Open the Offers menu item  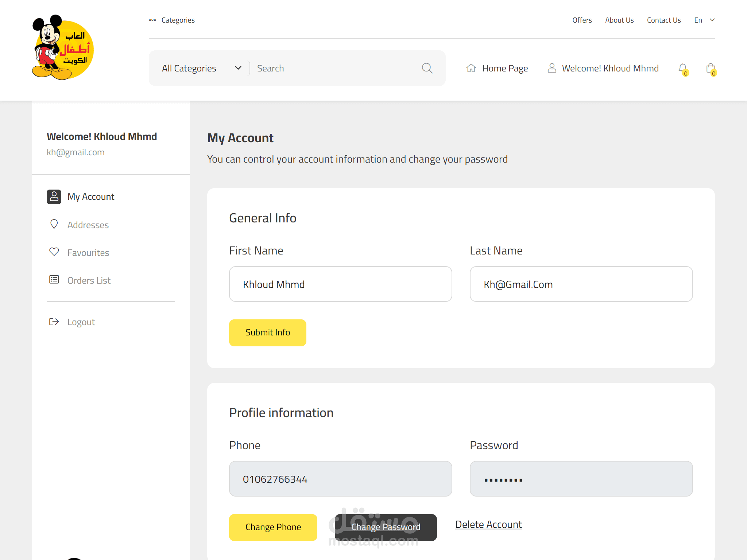582,20
